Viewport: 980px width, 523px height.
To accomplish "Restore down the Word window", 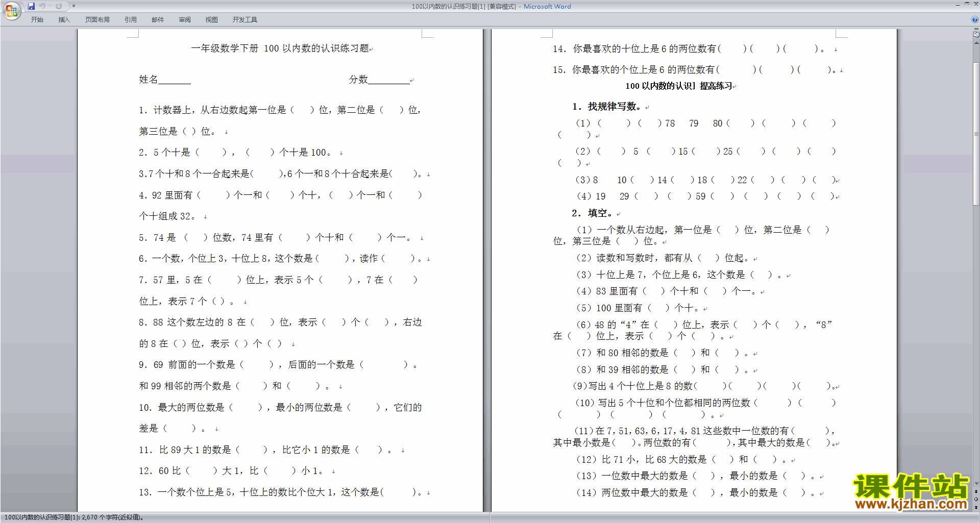I will pos(967,4).
